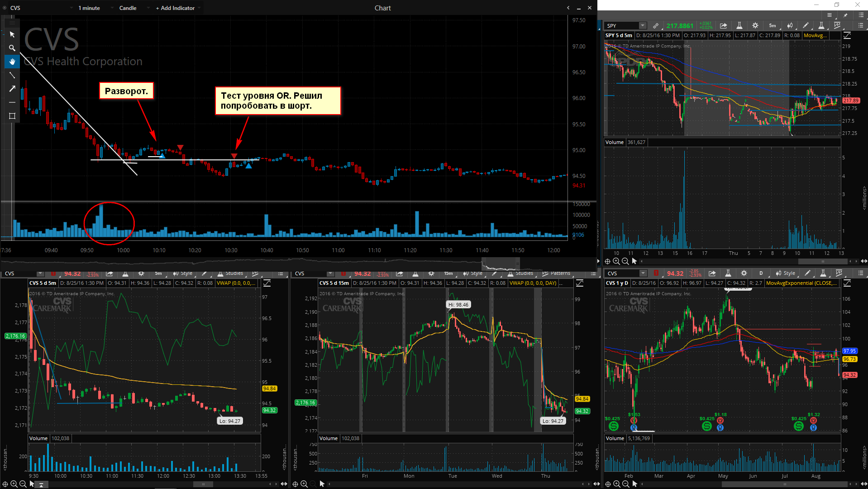The width and height of the screenshot is (868, 489).
Task: Open Patterns menu in CVS 15m chart
Action: (x=556, y=273)
